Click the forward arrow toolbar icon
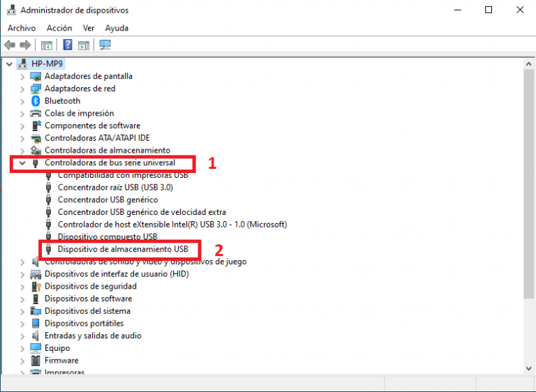The height and width of the screenshot is (392, 536). (25, 45)
